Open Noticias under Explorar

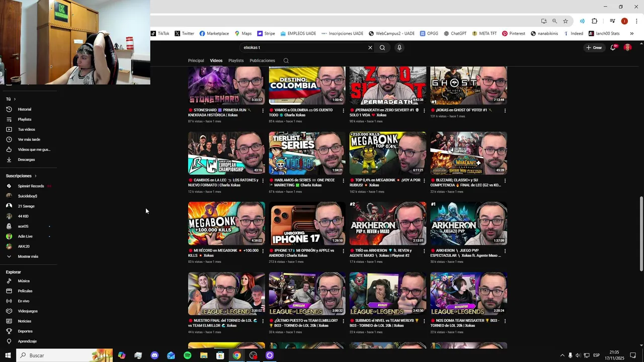[24, 321]
